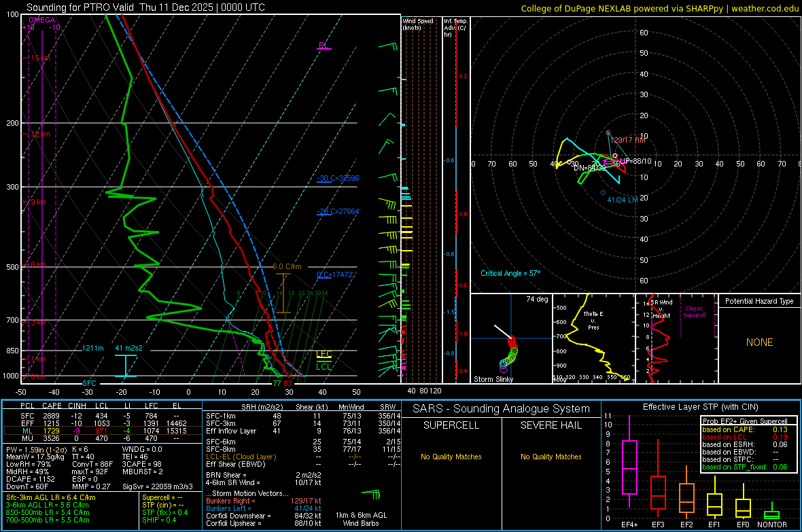Click the "based on STP_fixed:" probability line

tap(745, 467)
